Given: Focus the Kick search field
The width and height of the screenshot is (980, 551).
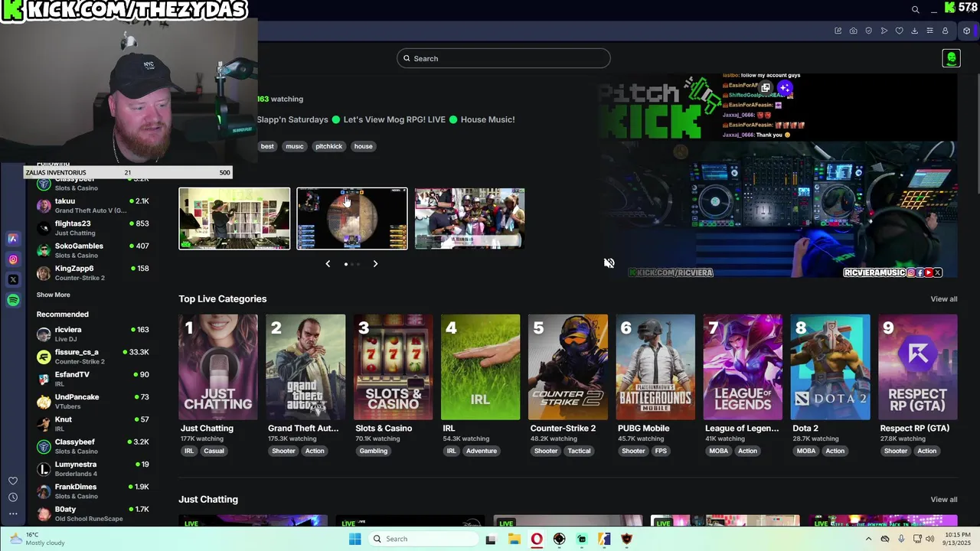Looking at the screenshot, I should (x=504, y=58).
